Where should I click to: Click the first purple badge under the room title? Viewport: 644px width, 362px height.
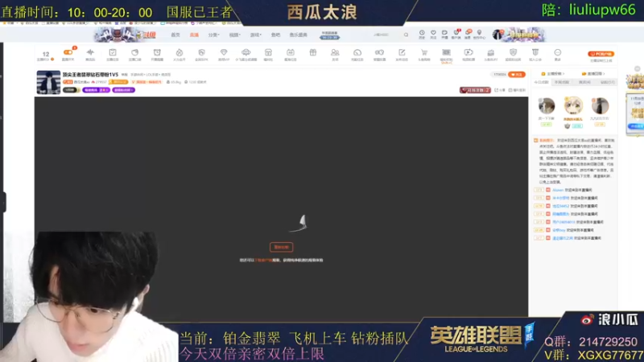[96, 90]
